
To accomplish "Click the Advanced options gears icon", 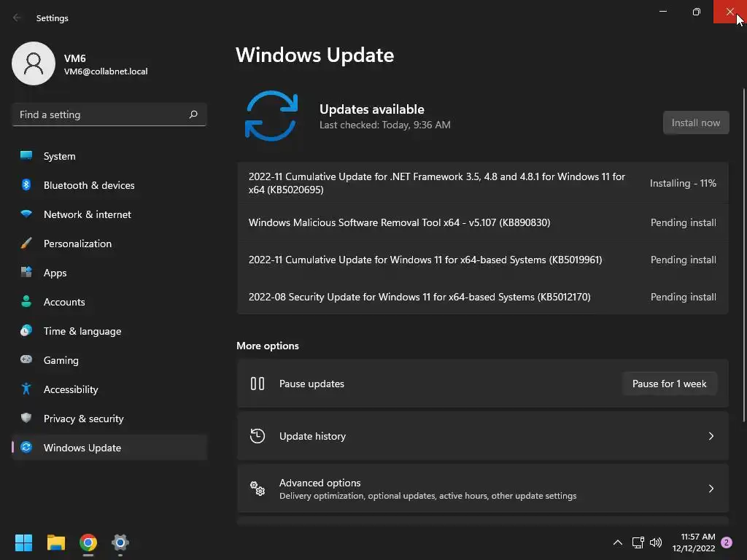I will (258, 488).
